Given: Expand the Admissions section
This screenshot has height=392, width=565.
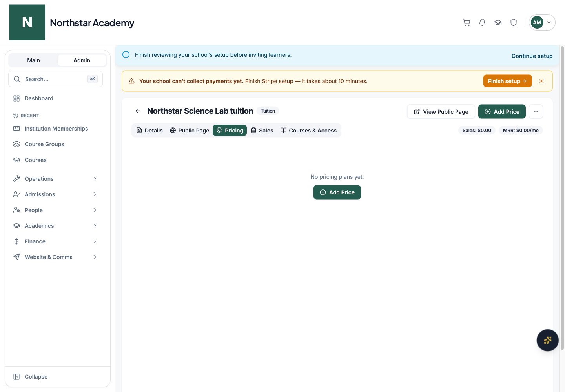Looking at the screenshot, I should (55, 194).
